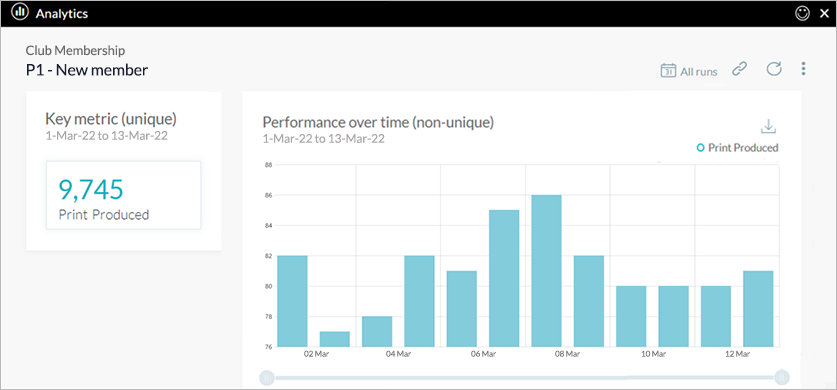Click the '04 Mar' axis label
Screen dimensions: 837x390
398,354
